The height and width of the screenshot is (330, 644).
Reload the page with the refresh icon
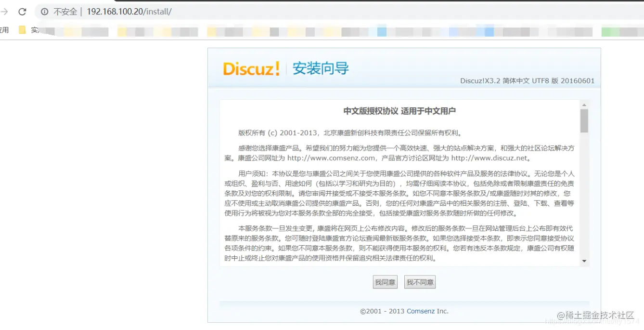(x=22, y=12)
